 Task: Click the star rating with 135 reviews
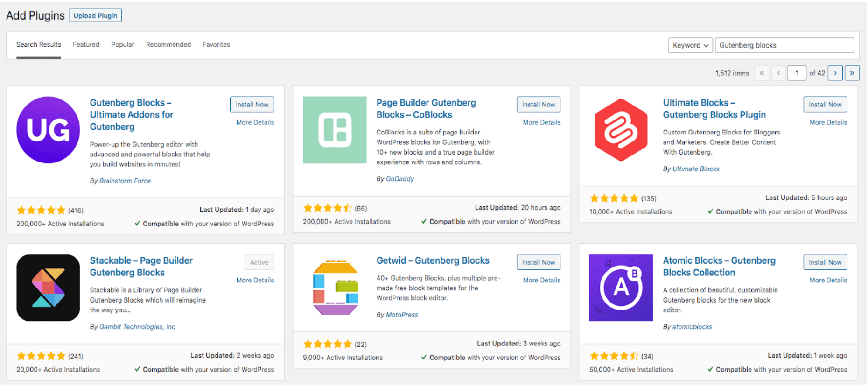pyautogui.click(x=614, y=198)
